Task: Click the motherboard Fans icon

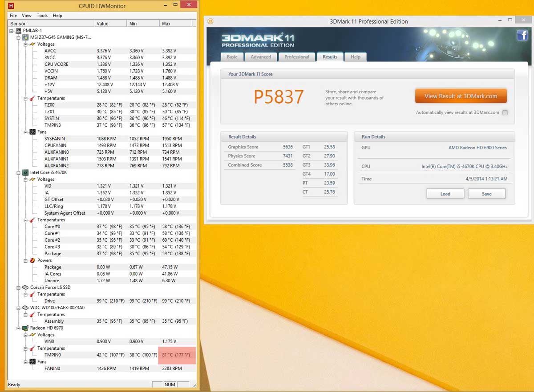Action: point(32,132)
